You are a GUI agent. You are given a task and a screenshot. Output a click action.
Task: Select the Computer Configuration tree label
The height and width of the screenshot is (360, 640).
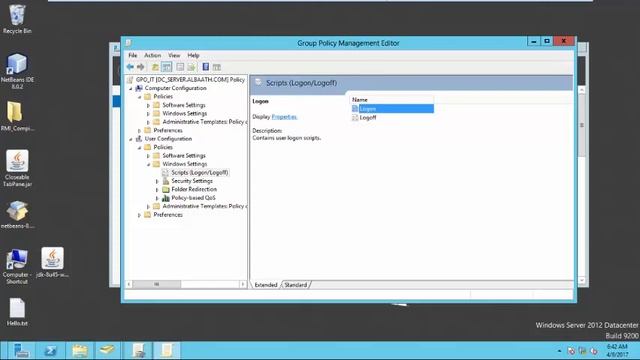176,88
